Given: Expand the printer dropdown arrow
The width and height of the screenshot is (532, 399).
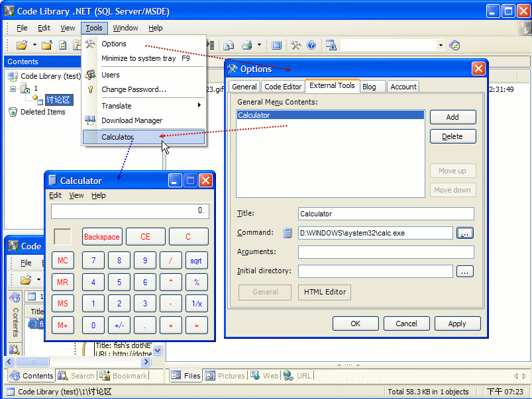Looking at the screenshot, I should 259,45.
